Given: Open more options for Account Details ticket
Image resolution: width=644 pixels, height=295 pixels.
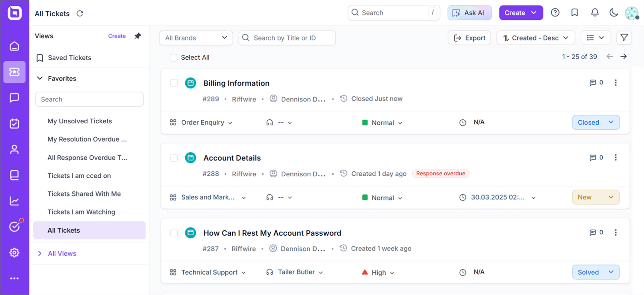Looking at the screenshot, I should [x=616, y=157].
